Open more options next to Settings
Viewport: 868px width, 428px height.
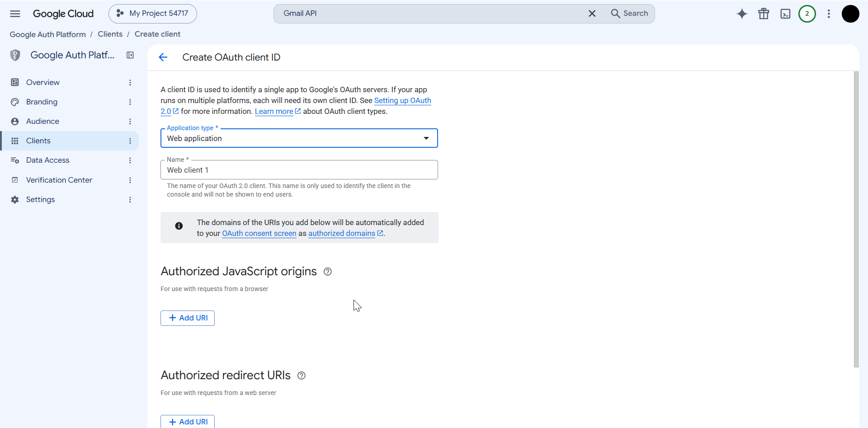tap(130, 199)
